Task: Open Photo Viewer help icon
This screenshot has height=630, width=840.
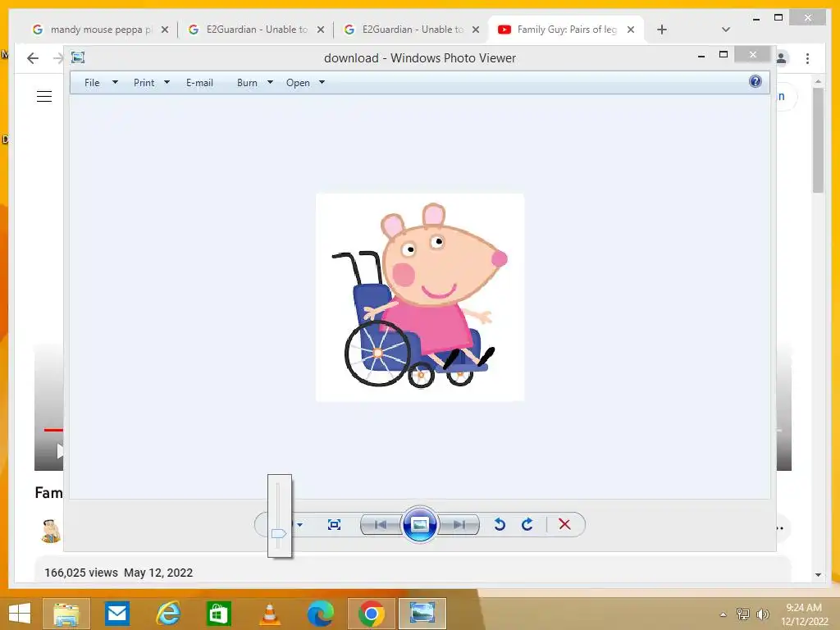Action: [756, 81]
